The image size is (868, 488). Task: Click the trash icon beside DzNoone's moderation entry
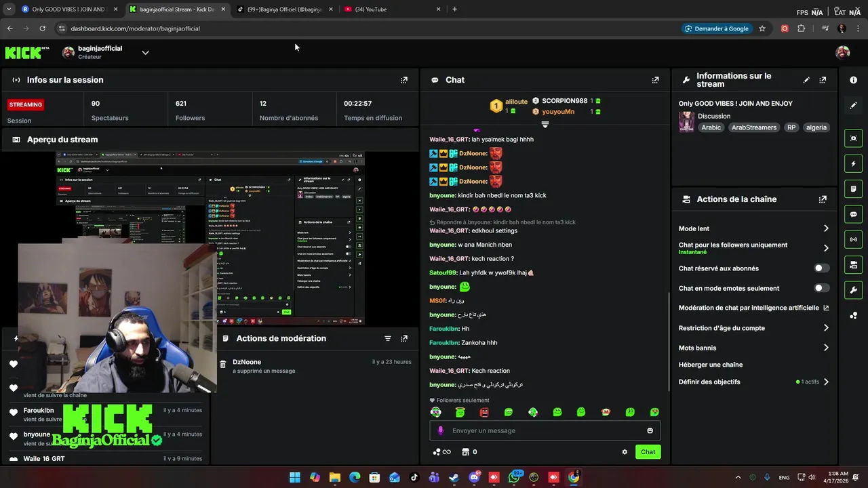pos(222,365)
